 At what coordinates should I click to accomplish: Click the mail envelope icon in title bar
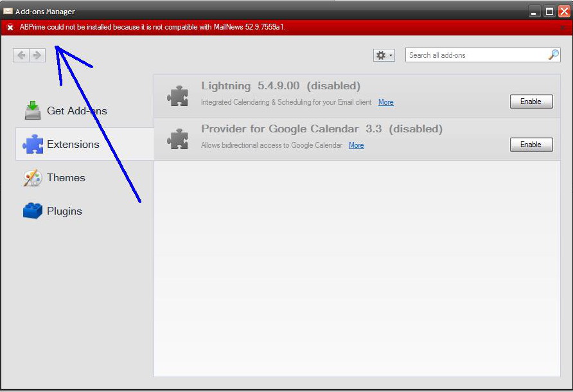(8, 12)
